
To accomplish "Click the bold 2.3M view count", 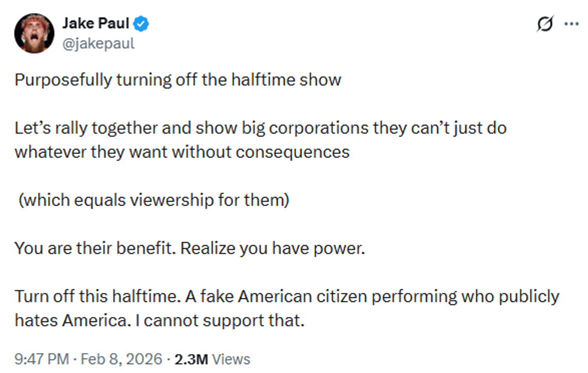I will (x=191, y=359).
